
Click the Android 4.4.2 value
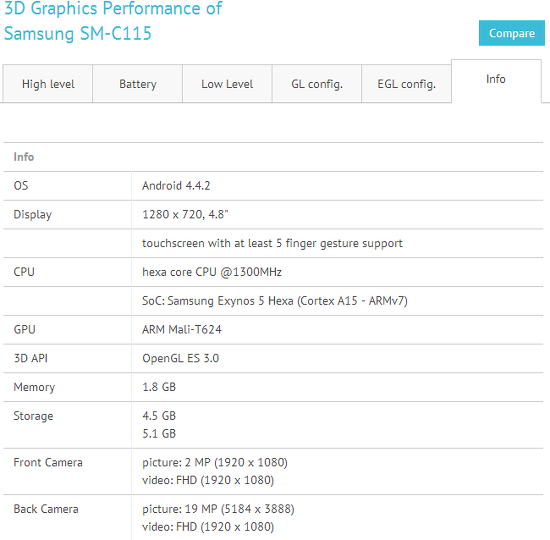pos(176,186)
